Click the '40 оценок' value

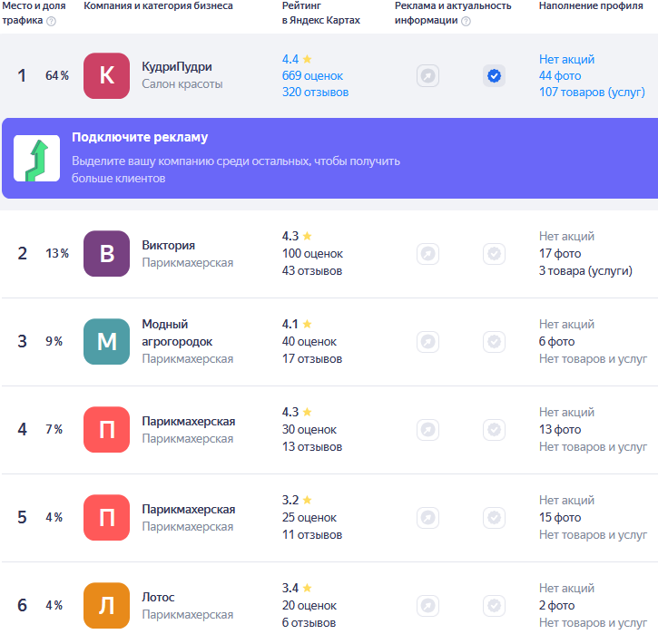tap(309, 342)
